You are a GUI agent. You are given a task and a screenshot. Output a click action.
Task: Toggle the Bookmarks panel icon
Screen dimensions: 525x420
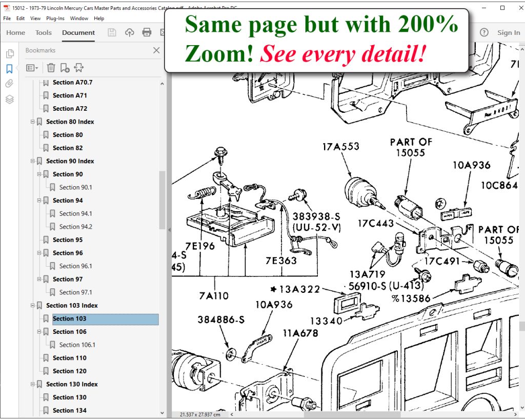click(9, 69)
